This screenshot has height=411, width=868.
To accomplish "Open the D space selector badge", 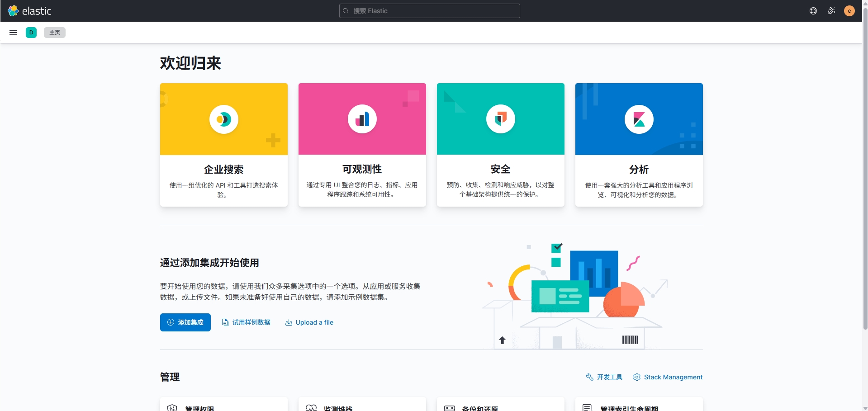I will point(31,32).
